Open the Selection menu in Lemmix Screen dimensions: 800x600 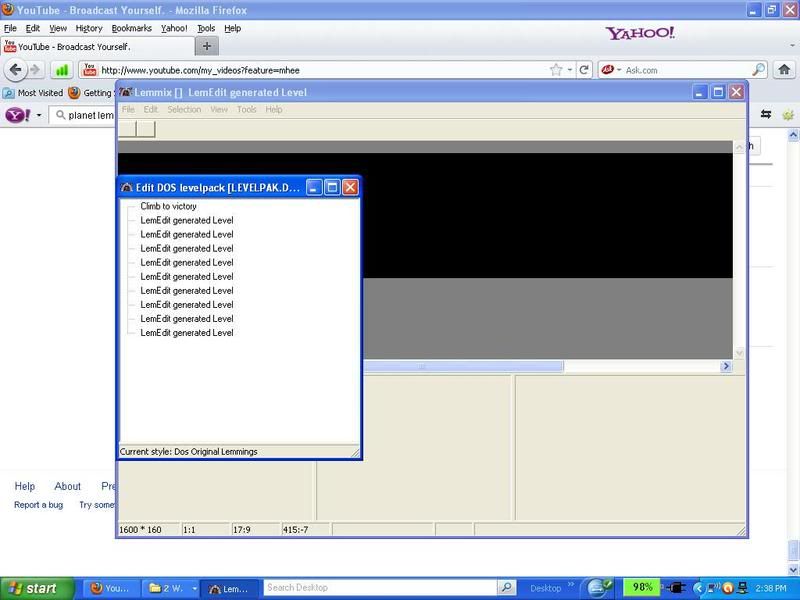184,109
